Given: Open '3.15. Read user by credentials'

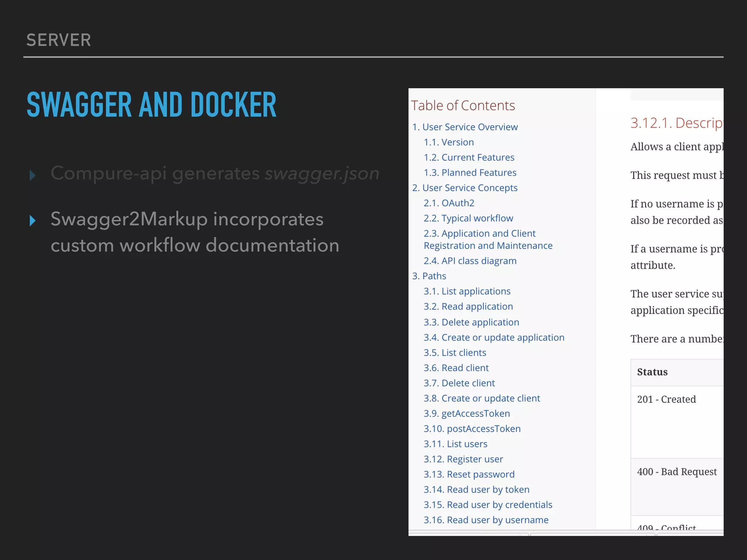Looking at the screenshot, I should tap(488, 505).
